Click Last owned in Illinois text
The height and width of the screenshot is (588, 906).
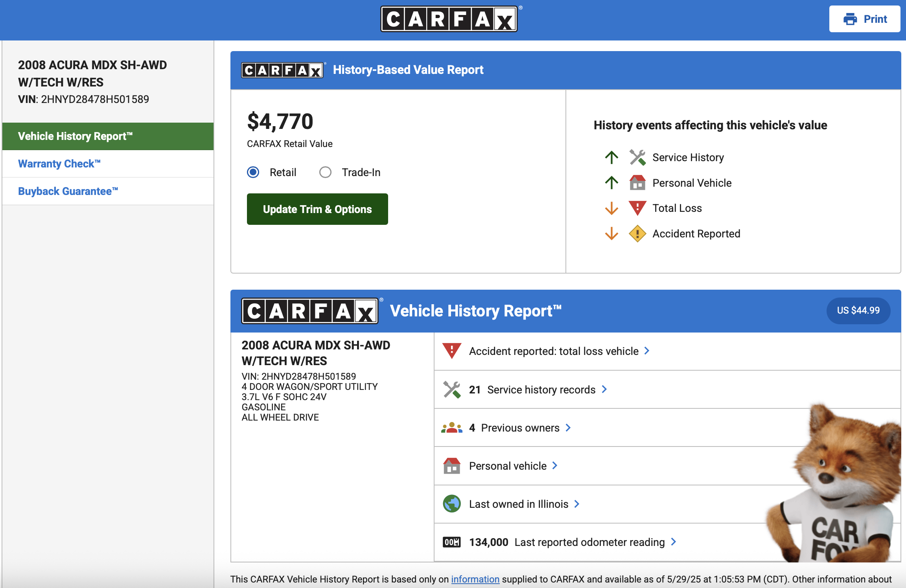pyautogui.click(x=519, y=504)
